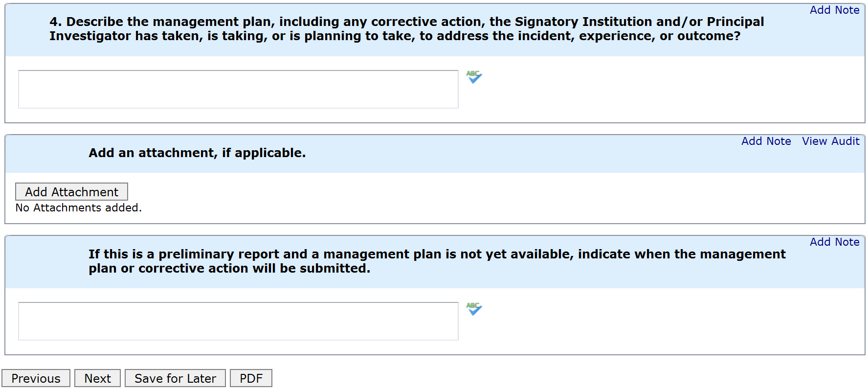Screen dimensions: 868x392
Task: Export the form using the PDF button
Action: (251, 378)
